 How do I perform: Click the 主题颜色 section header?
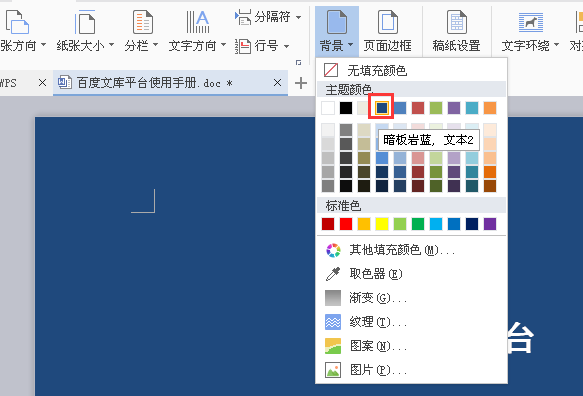click(x=411, y=89)
